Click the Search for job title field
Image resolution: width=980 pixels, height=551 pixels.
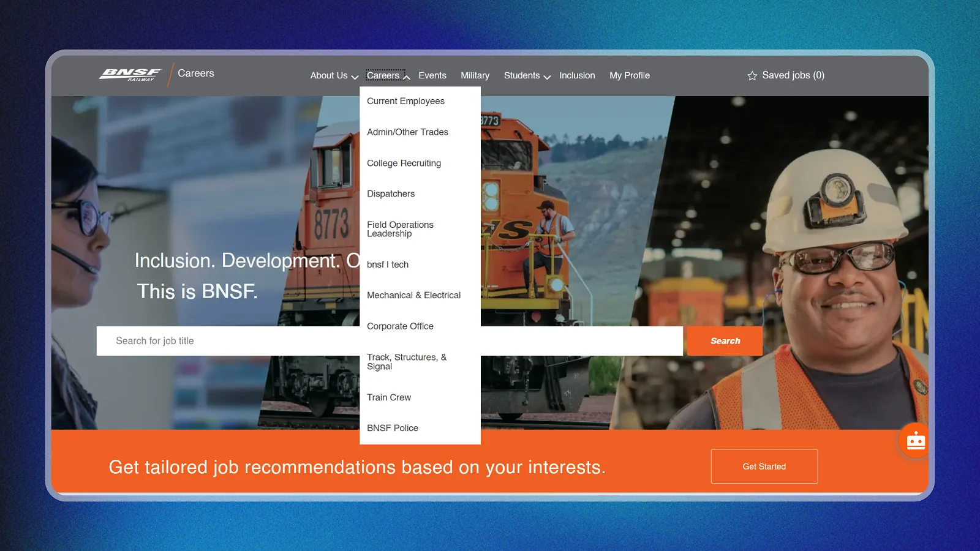[x=390, y=341]
